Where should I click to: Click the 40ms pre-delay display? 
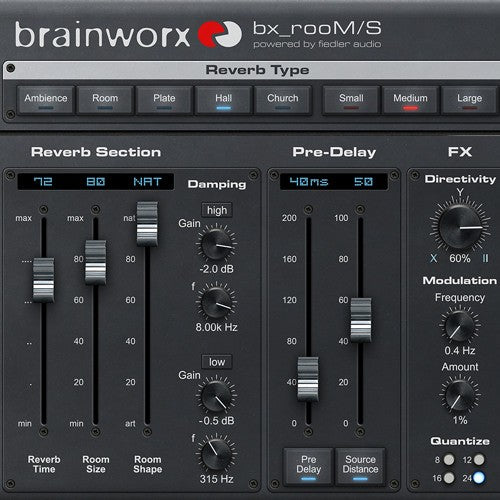309,182
